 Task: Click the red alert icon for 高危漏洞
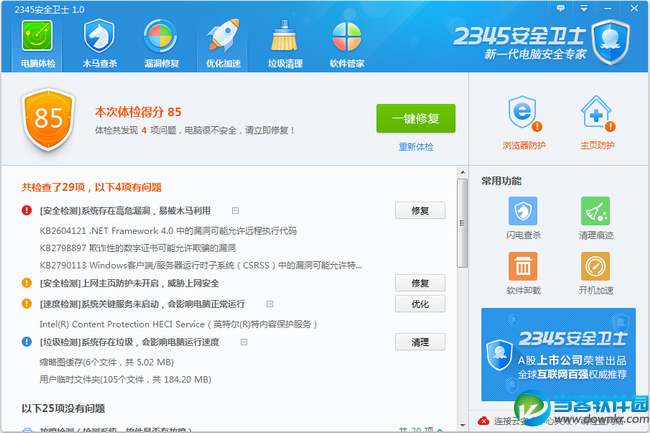27,210
